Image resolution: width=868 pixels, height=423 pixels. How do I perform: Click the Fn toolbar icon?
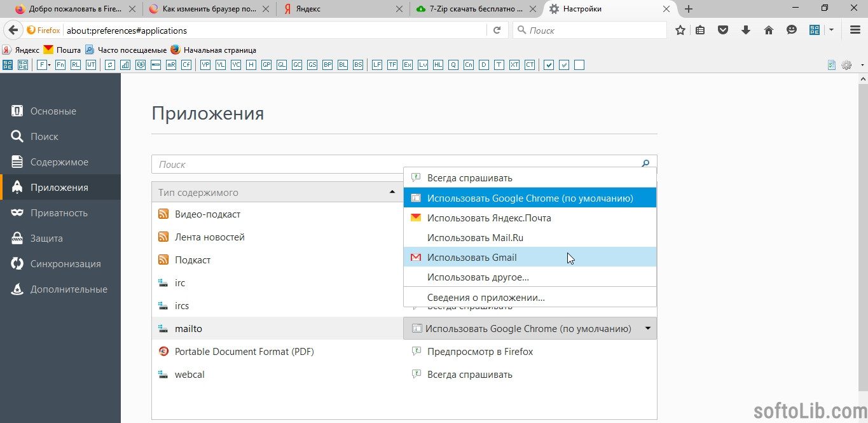[x=60, y=65]
